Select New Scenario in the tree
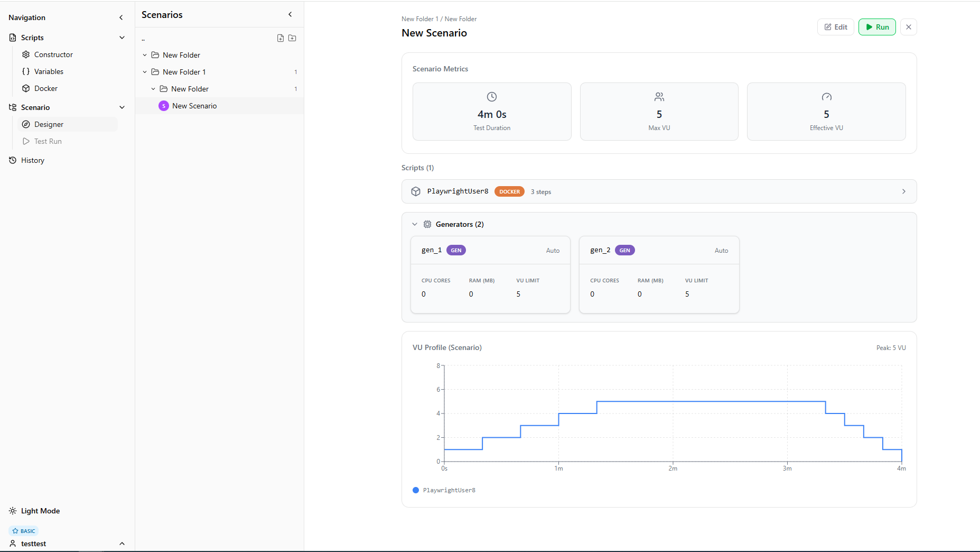980x552 pixels. click(219, 106)
